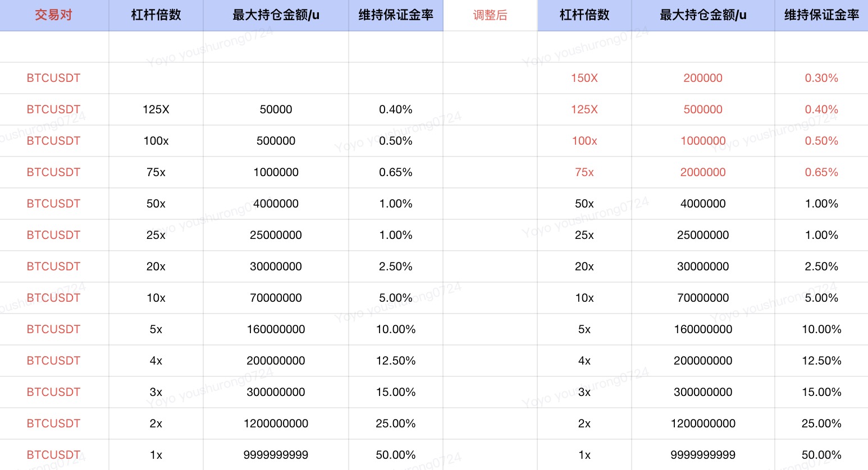
Task: Click the first 最大持仓金额/u column header
Action: 276,15
